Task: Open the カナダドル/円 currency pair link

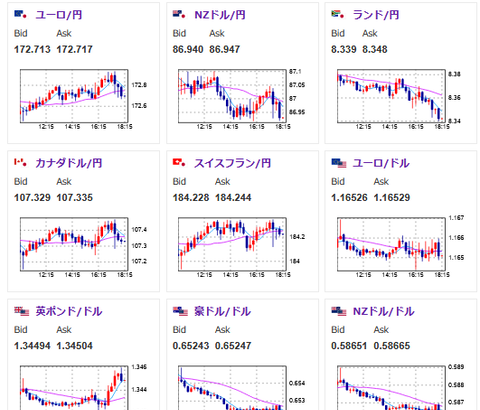Action: tap(69, 163)
